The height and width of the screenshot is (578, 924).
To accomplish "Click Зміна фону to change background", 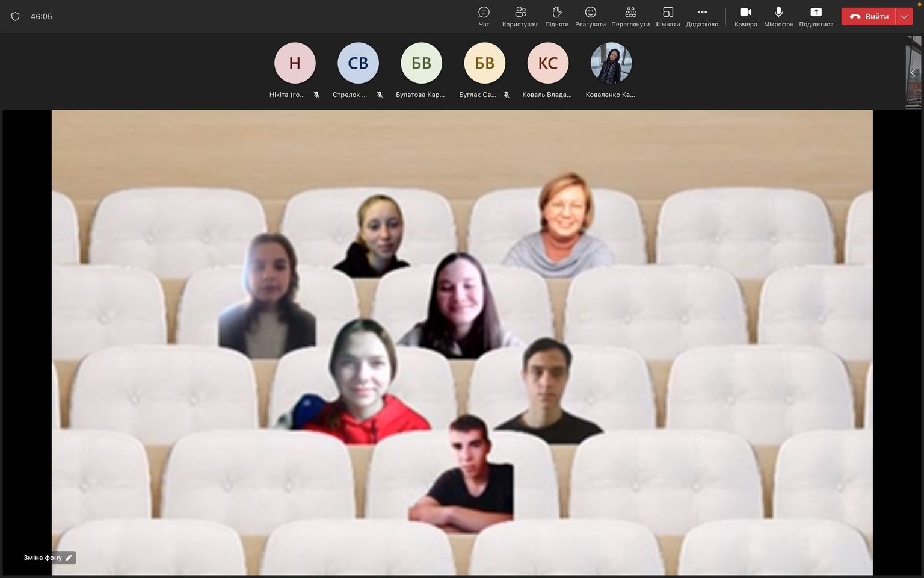I will pyautogui.click(x=48, y=558).
